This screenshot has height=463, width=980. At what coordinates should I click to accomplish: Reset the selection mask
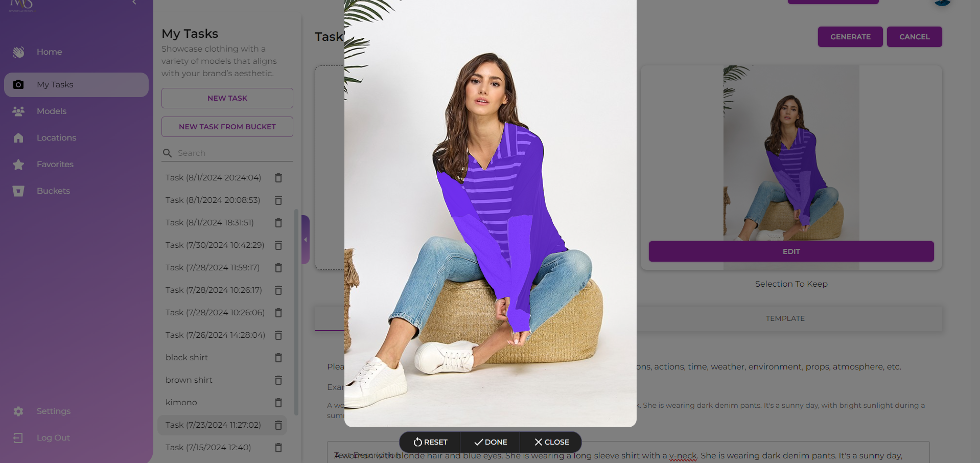coord(430,442)
